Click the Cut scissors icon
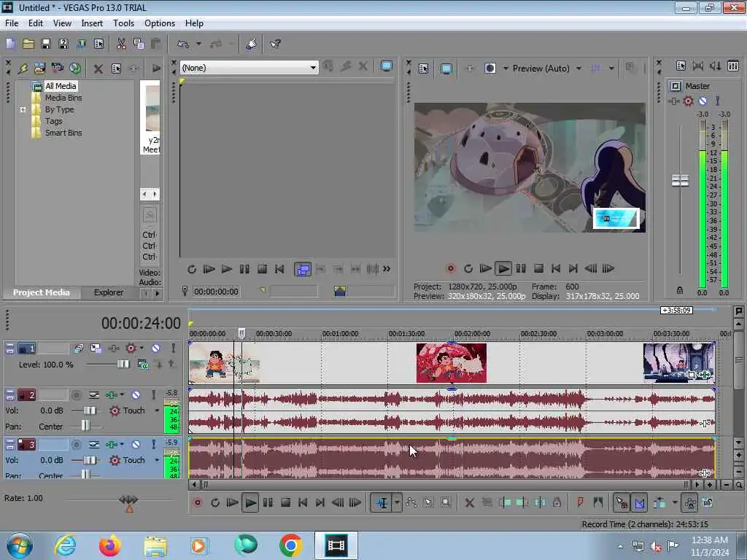Screen dimensions: 747x560 122,44
